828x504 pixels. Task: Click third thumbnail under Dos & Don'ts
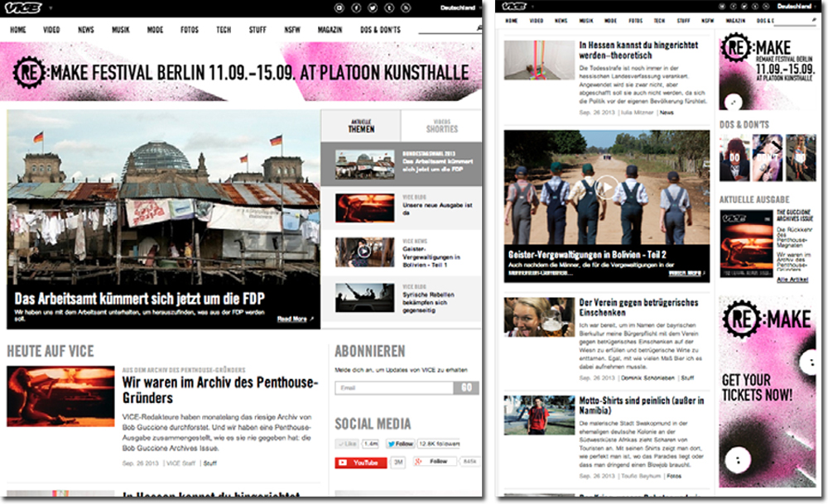(x=801, y=157)
